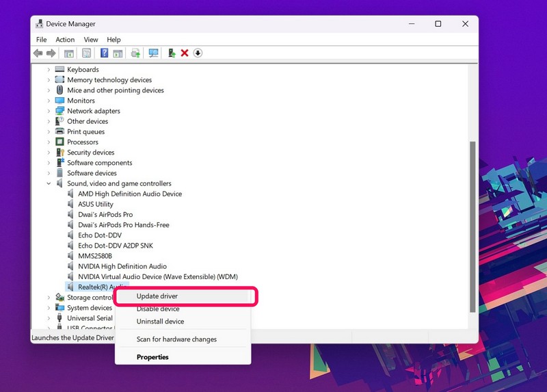Screen dimensions: 547x392
Task: Click the red X uninstall device icon
Action: pyautogui.click(x=185, y=53)
